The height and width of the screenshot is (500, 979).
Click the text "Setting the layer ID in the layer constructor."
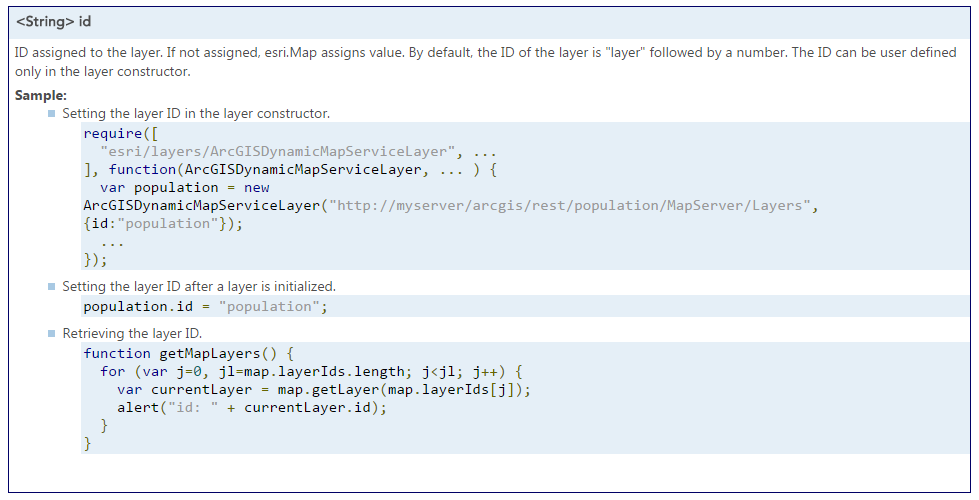tap(196, 114)
